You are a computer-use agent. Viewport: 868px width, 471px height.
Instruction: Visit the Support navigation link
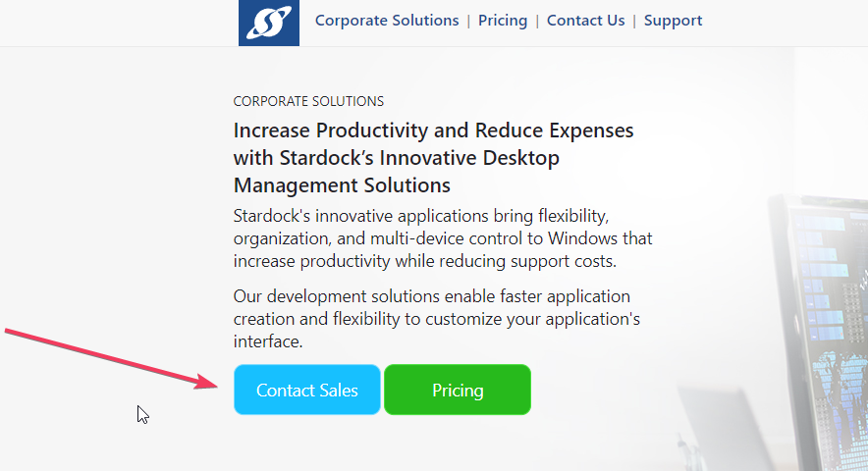673,21
